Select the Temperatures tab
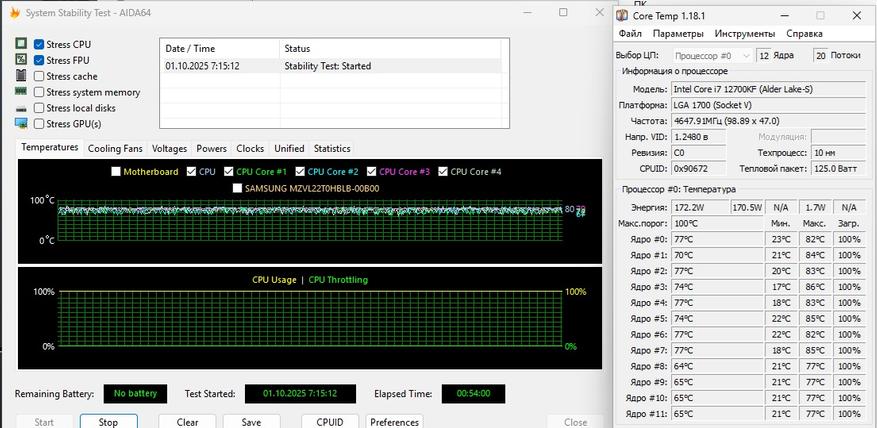The height and width of the screenshot is (428, 877). pyautogui.click(x=49, y=147)
